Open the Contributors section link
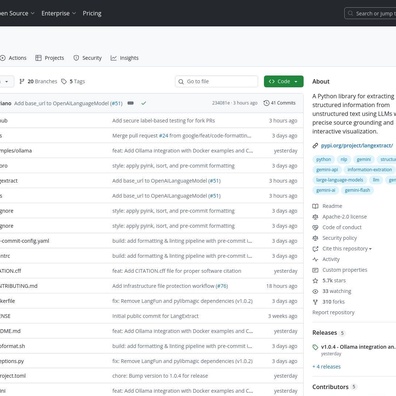 point(330,387)
